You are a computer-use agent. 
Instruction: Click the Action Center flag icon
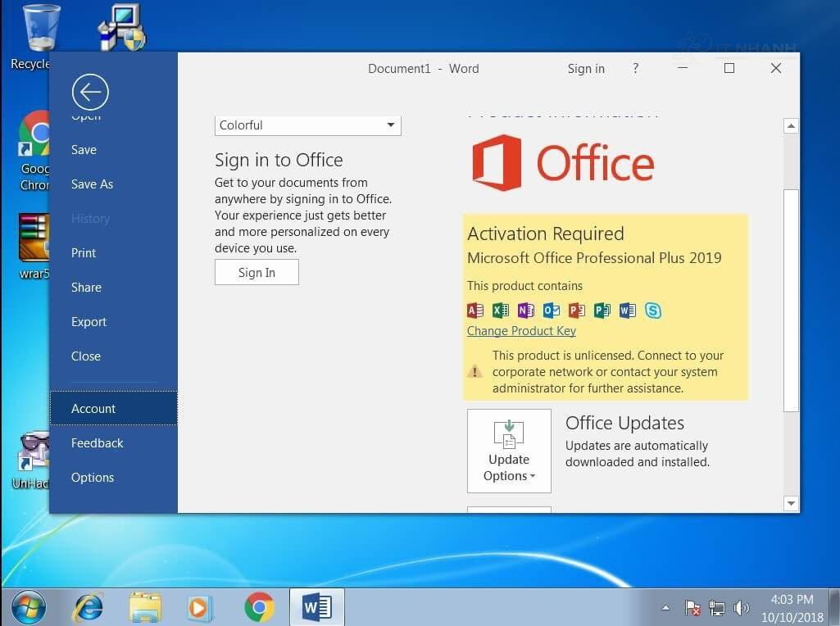692,608
